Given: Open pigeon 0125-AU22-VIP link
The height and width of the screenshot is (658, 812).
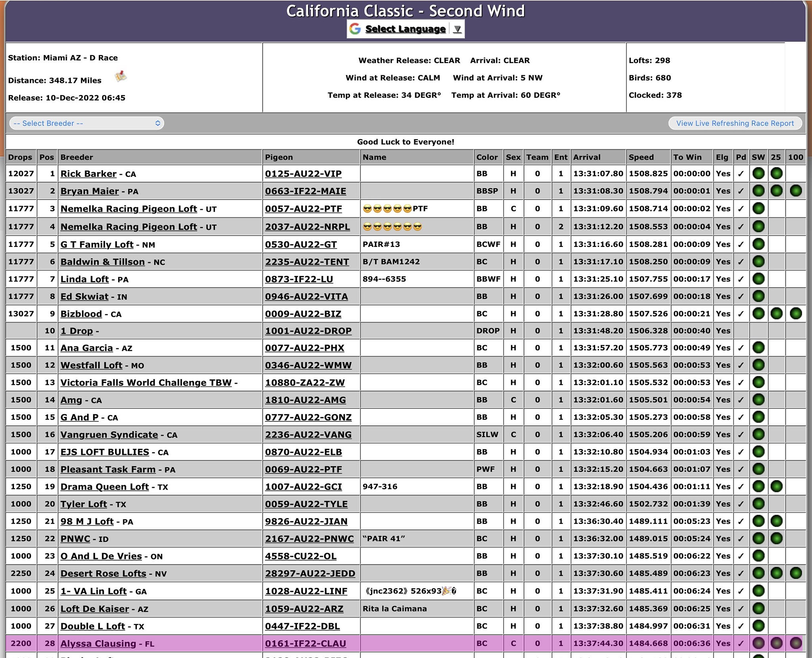Looking at the screenshot, I should point(303,174).
